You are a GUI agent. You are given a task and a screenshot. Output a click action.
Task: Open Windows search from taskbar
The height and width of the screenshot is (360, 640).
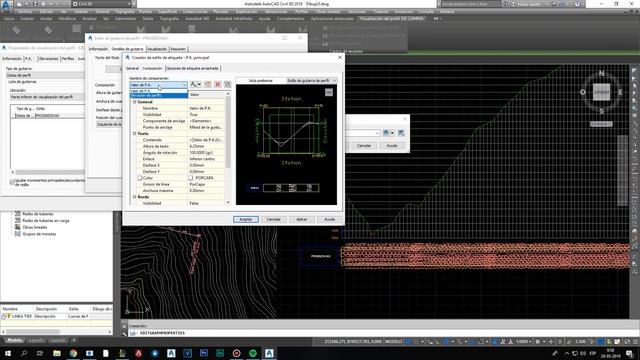[x=24, y=353]
